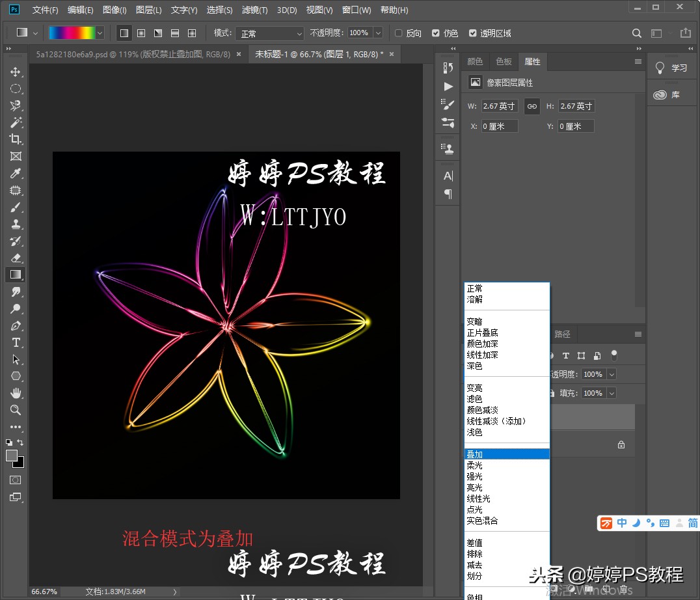This screenshot has height=600, width=700.
Task: Toggle the W/H link in the Properties panel
Action: pos(532,105)
